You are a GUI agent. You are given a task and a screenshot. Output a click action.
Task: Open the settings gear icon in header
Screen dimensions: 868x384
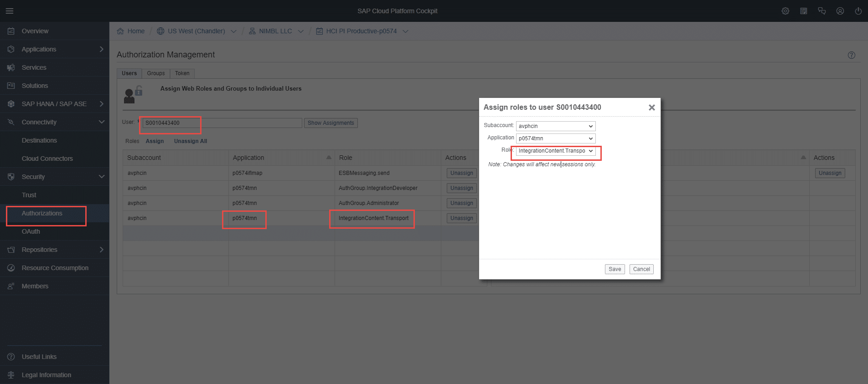tap(785, 11)
